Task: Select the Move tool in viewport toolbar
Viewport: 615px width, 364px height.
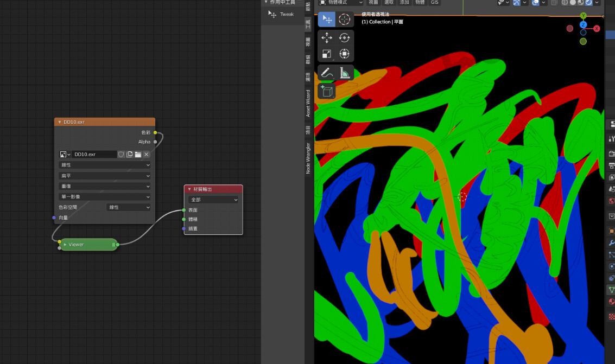Action: click(x=327, y=37)
